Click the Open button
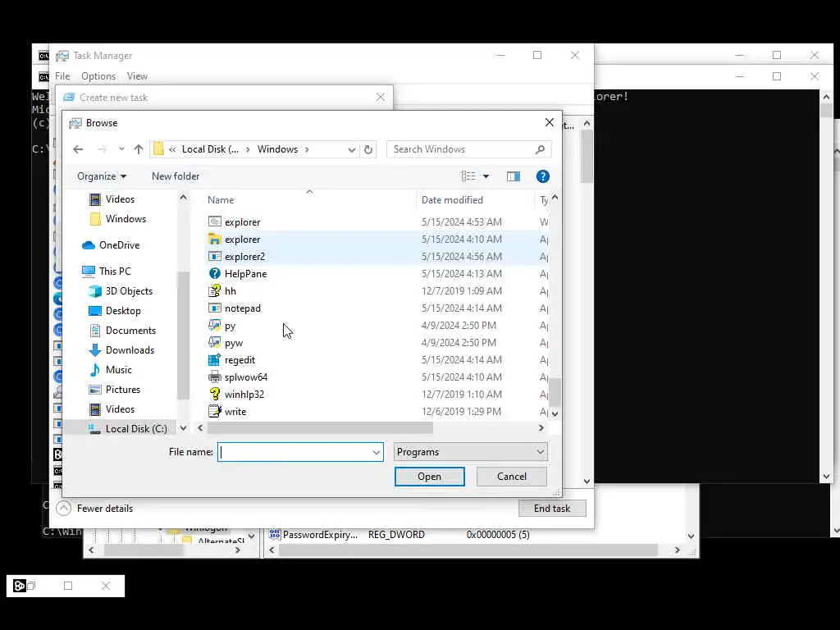This screenshot has height=630, width=840. (x=430, y=477)
